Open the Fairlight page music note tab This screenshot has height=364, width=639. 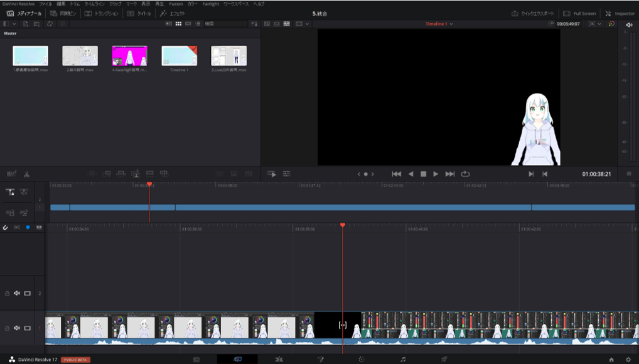tap(402, 359)
